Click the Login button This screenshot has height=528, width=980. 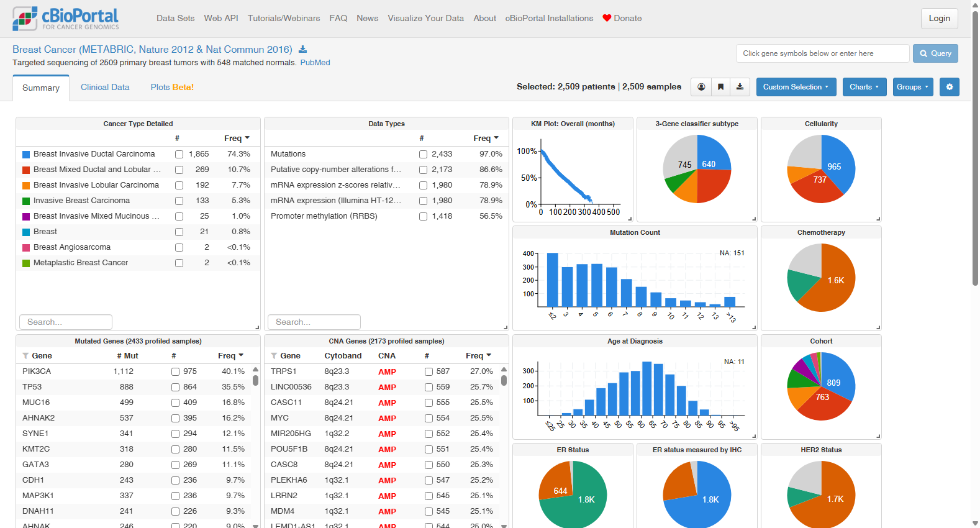tap(939, 18)
